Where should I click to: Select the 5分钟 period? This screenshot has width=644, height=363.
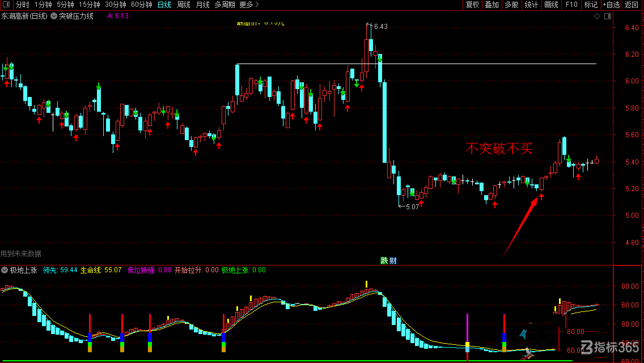(65, 5)
